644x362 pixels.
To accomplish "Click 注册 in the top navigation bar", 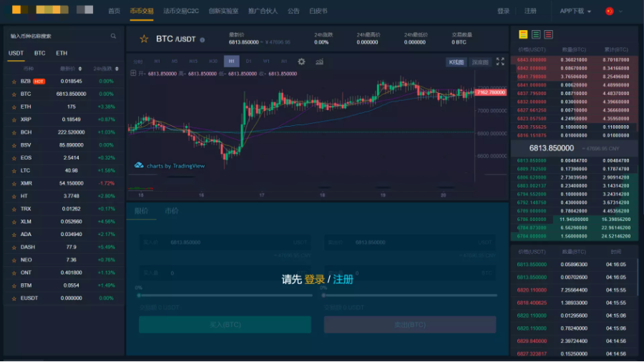I will click(530, 11).
